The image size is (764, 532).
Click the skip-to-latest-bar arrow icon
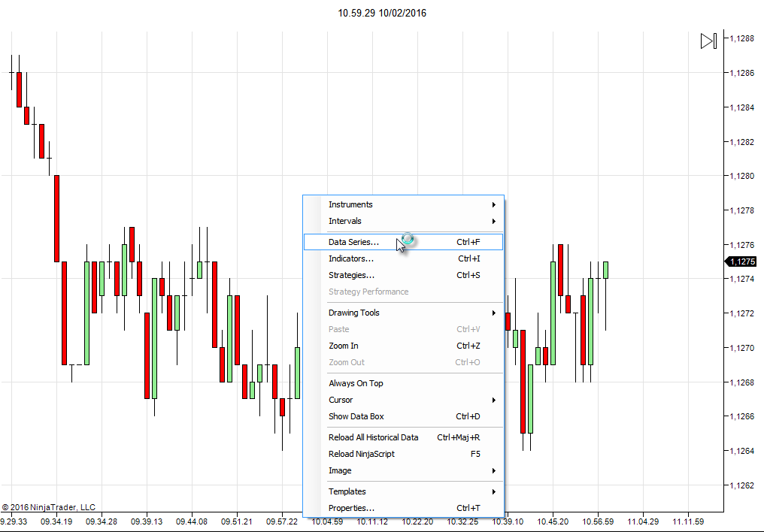[x=708, y=41]
